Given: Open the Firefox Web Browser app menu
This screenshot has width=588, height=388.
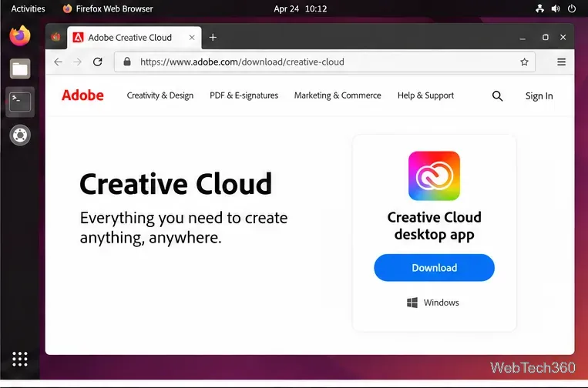Looking at the screenshot, I should point(108,8).
